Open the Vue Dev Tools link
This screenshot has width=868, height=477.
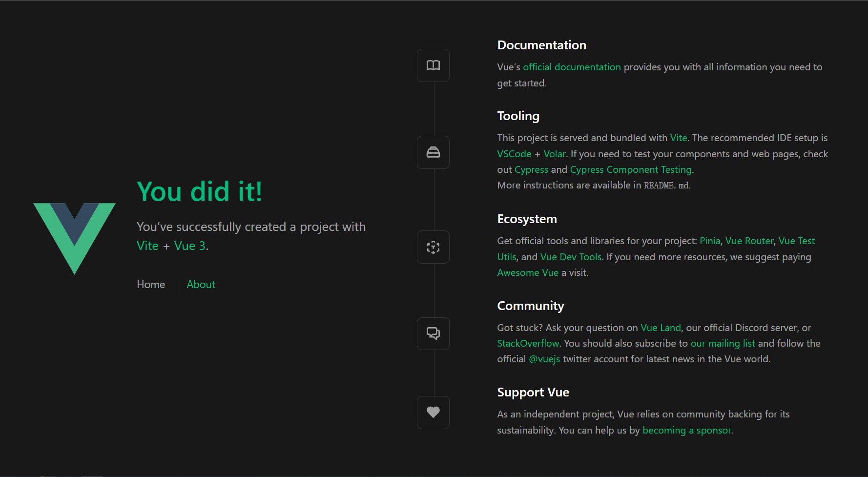(x=571, y=257)
